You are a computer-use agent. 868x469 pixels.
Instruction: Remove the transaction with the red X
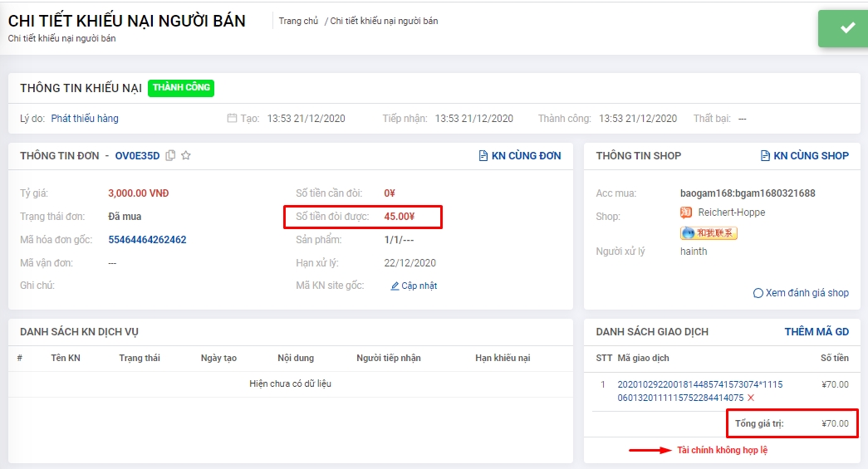point(751,398)
